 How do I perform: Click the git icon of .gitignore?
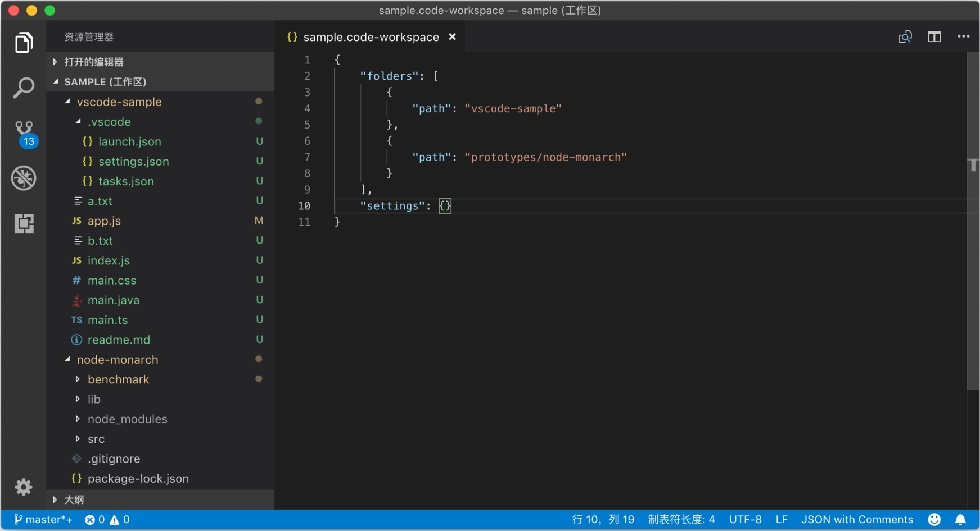coord(77,459)
